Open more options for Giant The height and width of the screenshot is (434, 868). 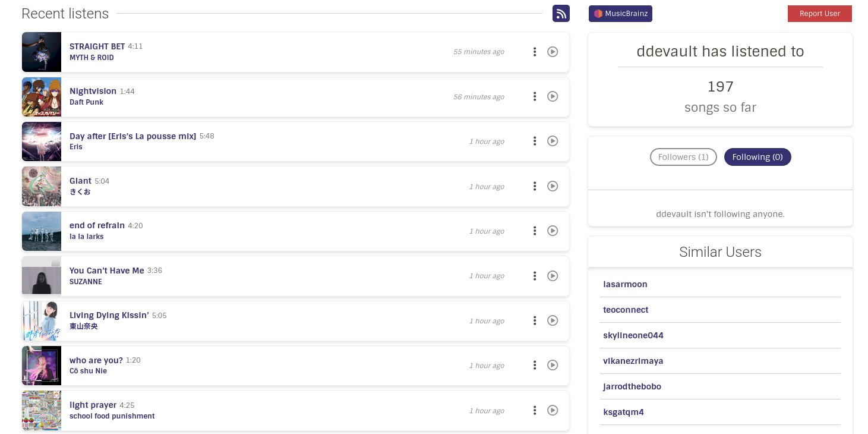point(535,186)
